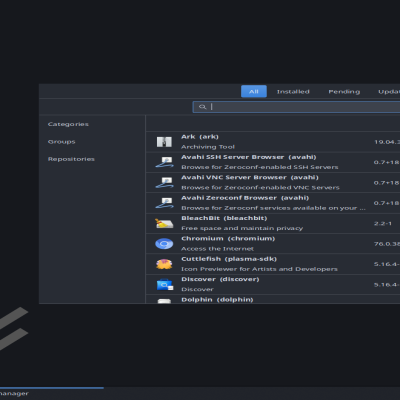Click "Access the Internet" description
This screenshot has width=400, height=400.
(x=217, y=249)
